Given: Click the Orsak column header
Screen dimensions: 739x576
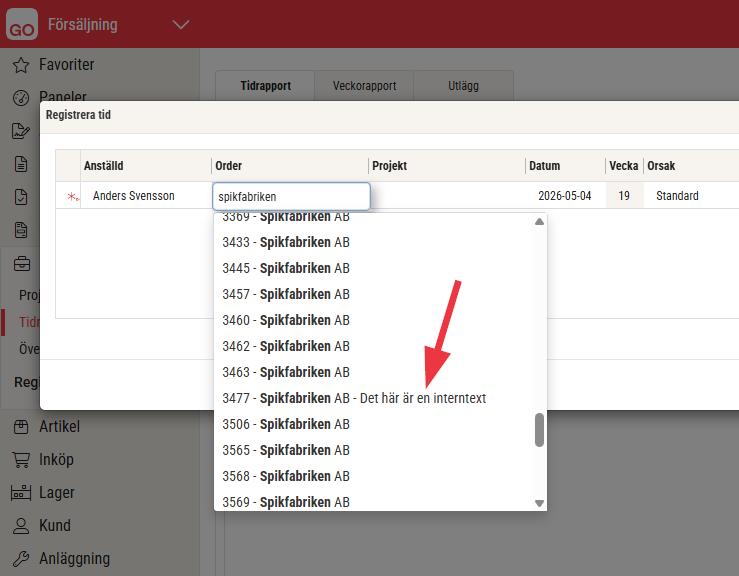Looking at the screenshot, I should (x=691, y=166).
